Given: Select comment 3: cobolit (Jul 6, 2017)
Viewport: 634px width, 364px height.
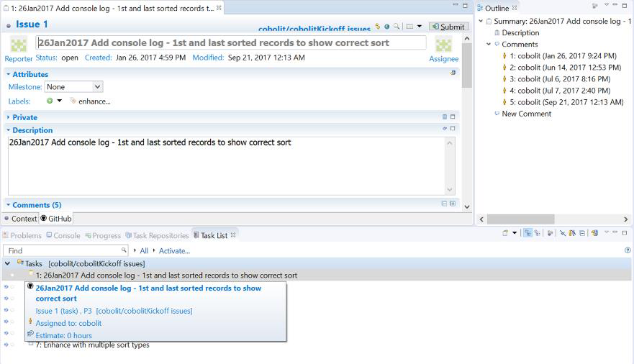Looking at the screenshot, I should pos(560,79).
